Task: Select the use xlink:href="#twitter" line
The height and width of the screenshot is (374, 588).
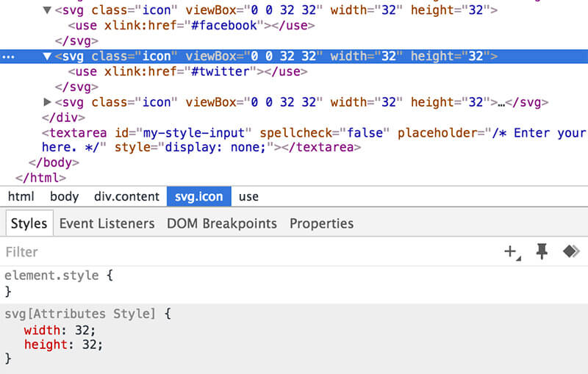Action: [x=187, y=71]
